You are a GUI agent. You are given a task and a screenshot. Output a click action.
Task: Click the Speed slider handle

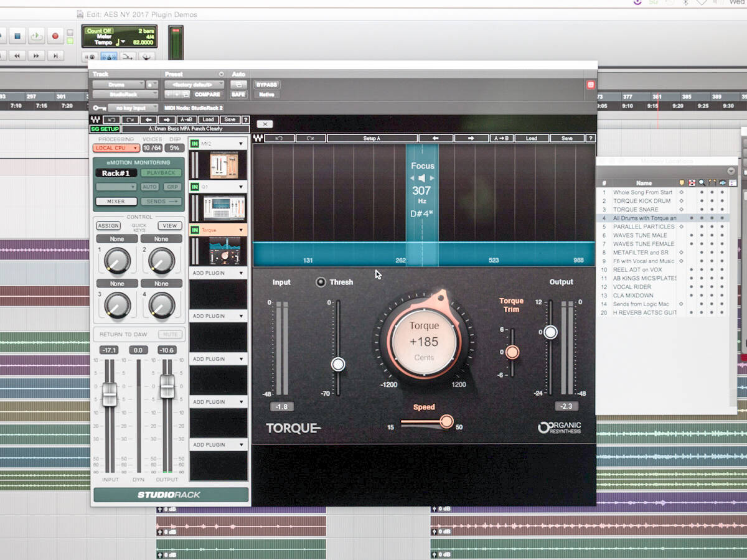(446, 422)
